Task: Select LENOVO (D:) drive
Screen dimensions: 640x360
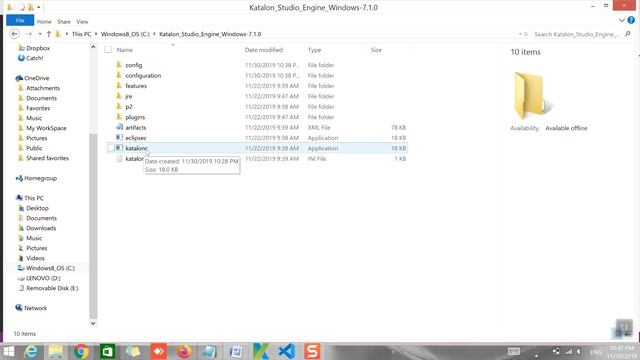Action: tap(43, 278)
